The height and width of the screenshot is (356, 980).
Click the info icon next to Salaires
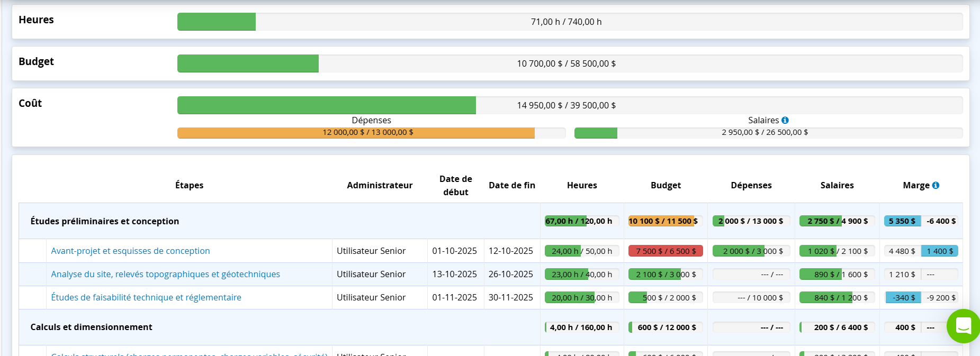point(785,121)
